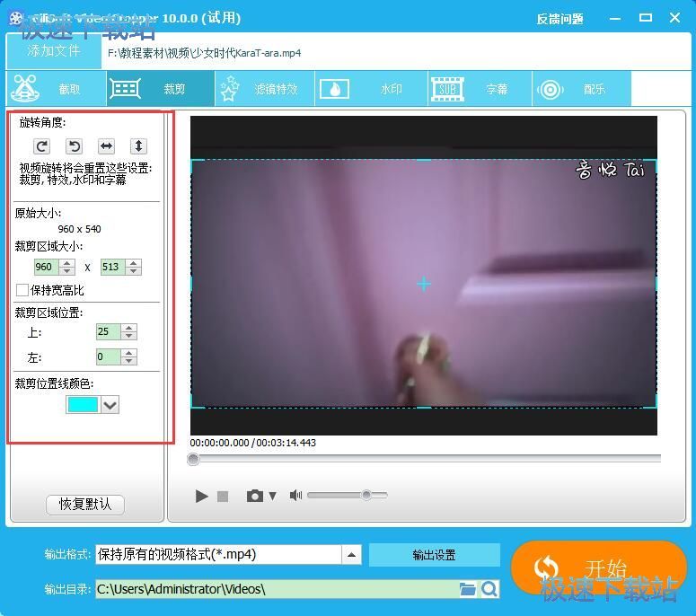
Task: Increase crop height with the up arrow
Action: point(133,263)
